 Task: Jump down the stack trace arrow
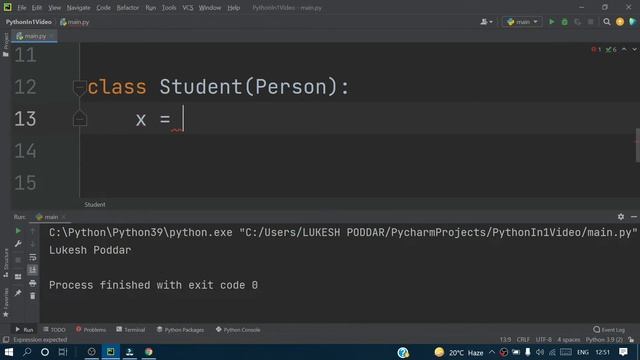pos(33,244)
